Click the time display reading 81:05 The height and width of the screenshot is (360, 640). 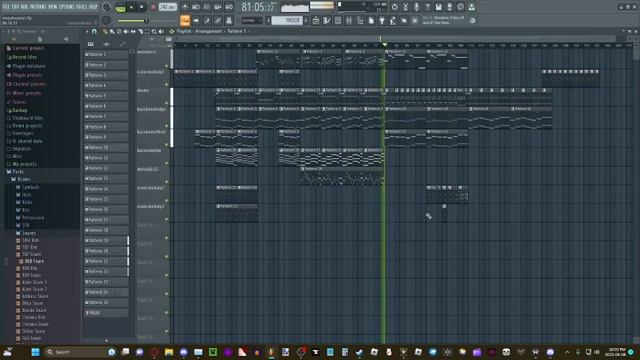258,7
